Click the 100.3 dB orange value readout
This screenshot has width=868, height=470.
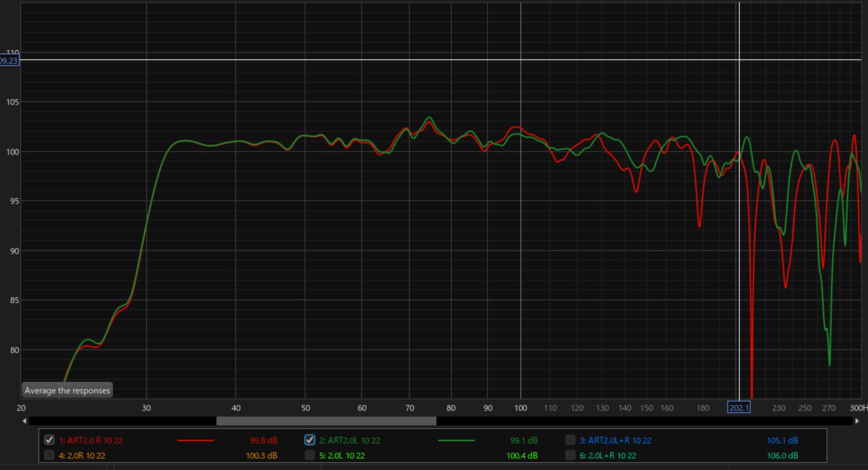261,456
